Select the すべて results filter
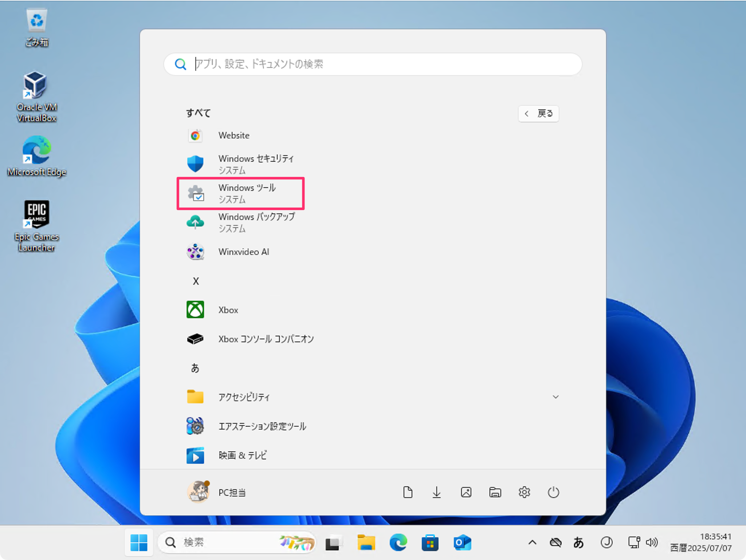Image resolution: width=746 pixels, height=560 pixels. click(198, 113)
